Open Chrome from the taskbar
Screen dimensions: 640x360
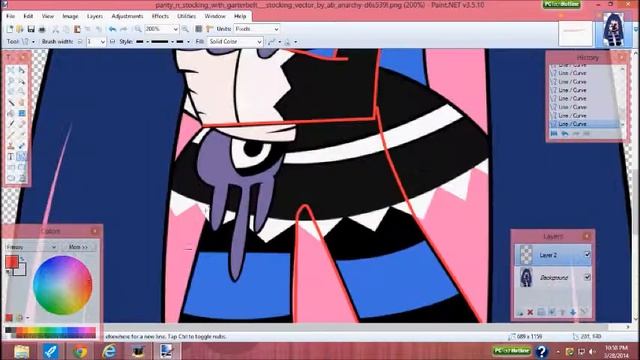click(x=80, y=351)
